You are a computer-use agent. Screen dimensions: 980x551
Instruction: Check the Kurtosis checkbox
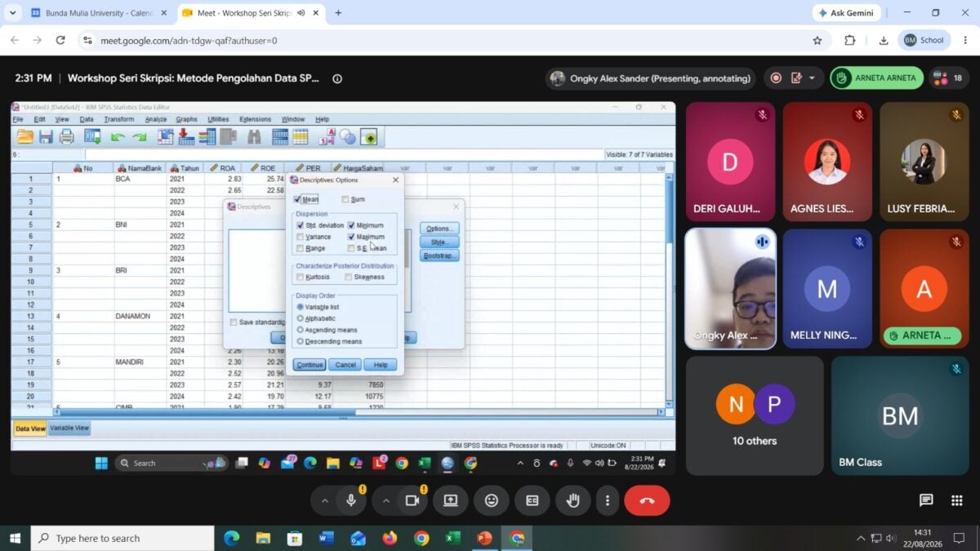300,277
